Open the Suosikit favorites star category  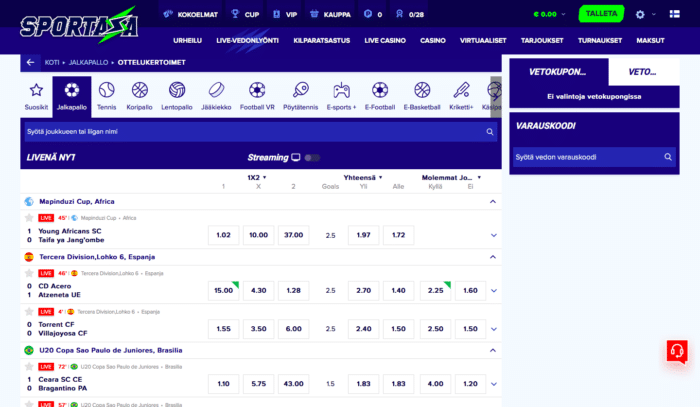[36, 90]
